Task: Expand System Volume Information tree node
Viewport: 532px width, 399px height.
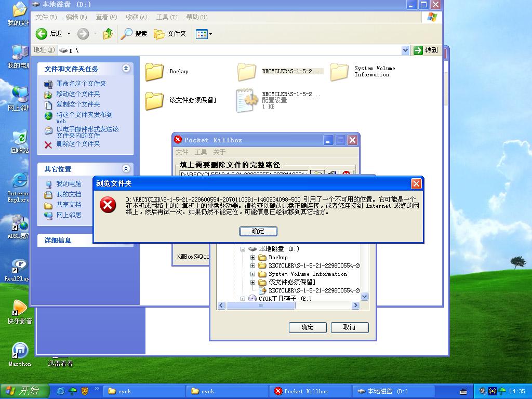Action: point(253,274)
